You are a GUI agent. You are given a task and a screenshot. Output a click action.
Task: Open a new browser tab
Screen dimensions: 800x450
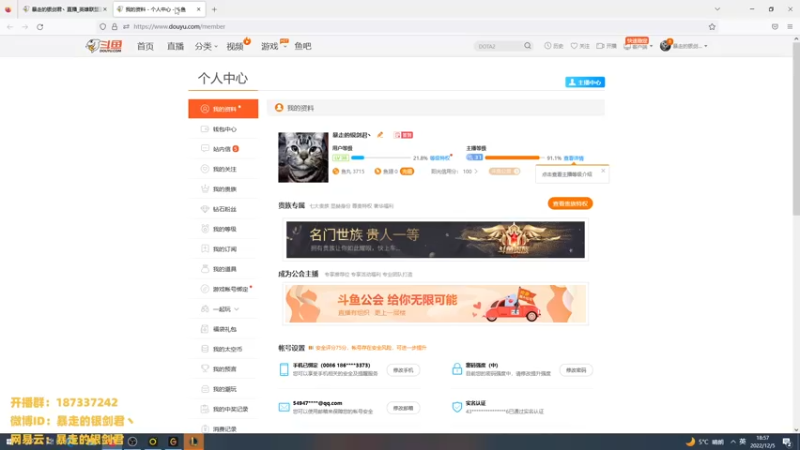click(214, 9)
